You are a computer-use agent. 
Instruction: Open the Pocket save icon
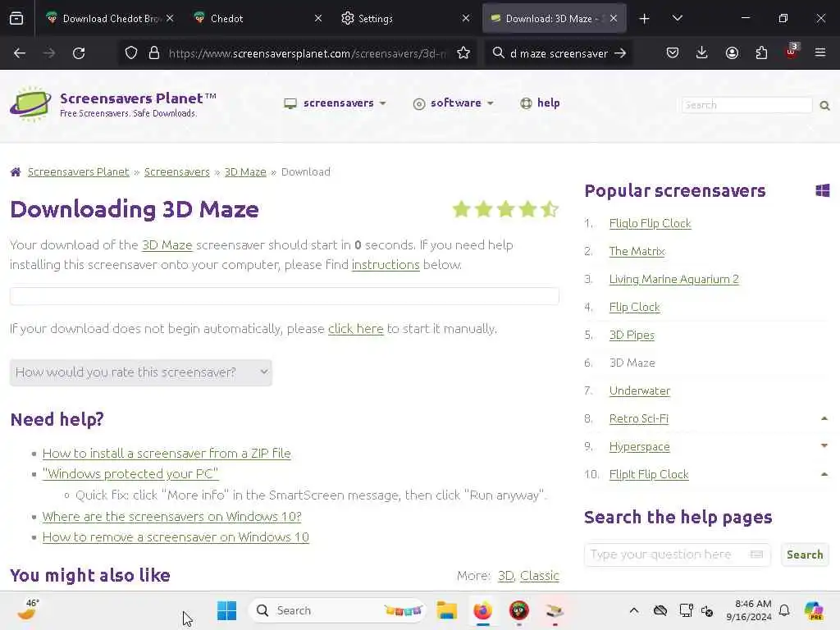[x=673, y=52]
